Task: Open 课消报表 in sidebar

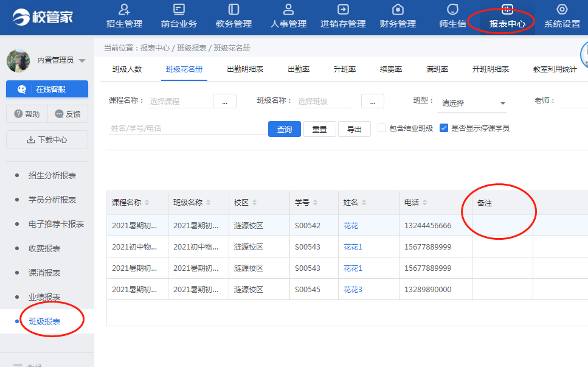Action: coord(44,273)
